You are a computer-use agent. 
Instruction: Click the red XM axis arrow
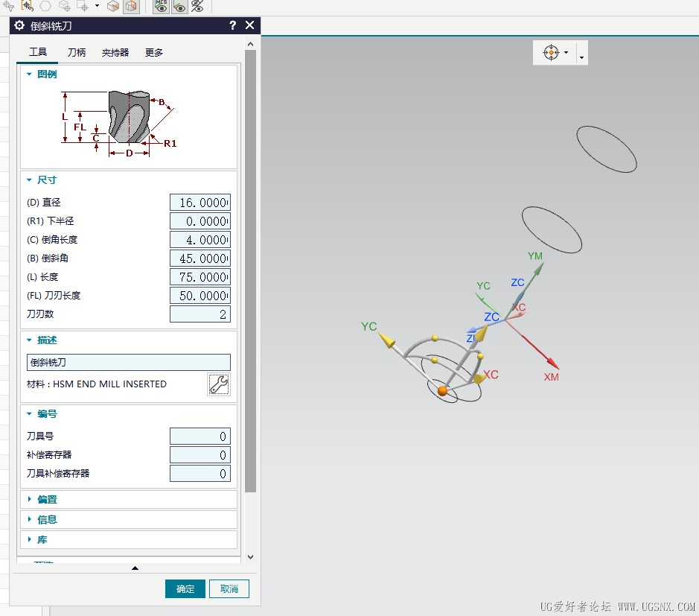point(552,362)
